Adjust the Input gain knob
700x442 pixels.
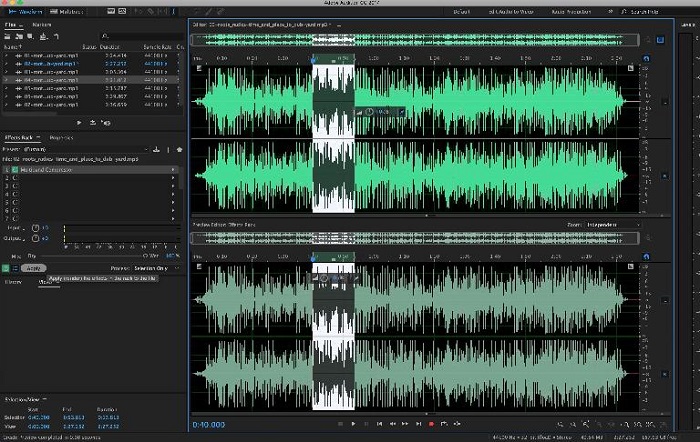36,229
